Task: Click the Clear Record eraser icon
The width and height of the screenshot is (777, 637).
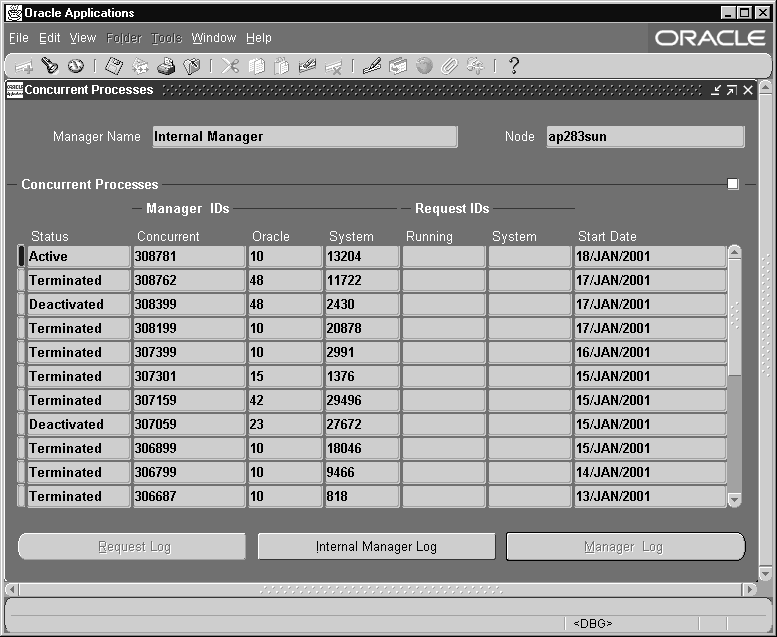Action: click(308, 66)
